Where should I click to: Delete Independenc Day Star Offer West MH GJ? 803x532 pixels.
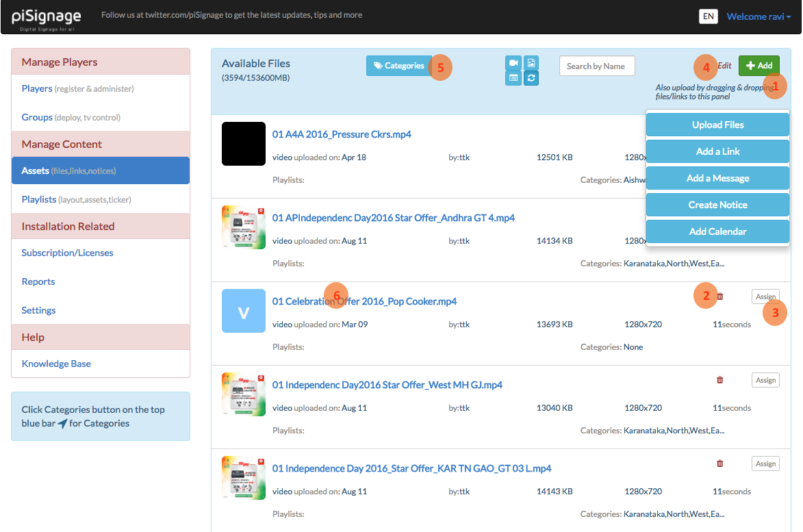(x=719, y=380)
